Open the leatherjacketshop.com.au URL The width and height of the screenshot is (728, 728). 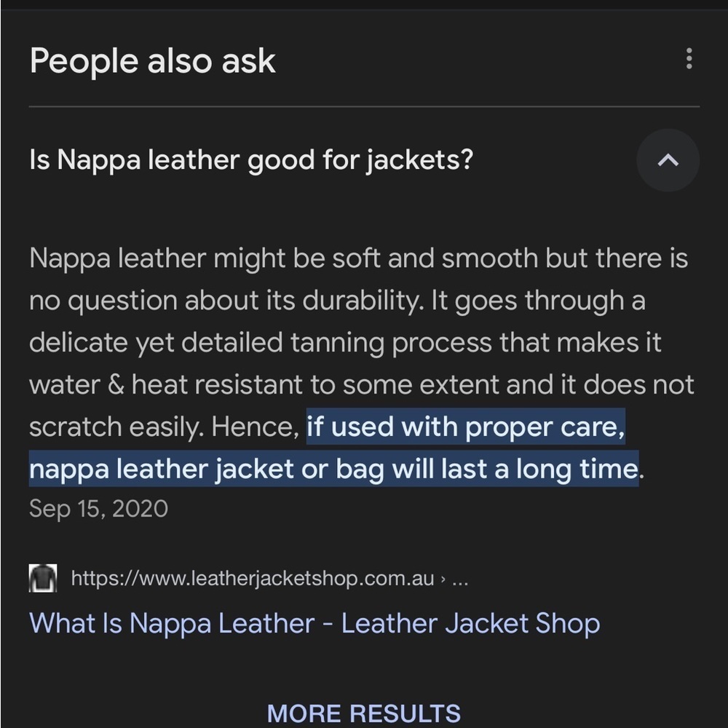click(253, 579)
